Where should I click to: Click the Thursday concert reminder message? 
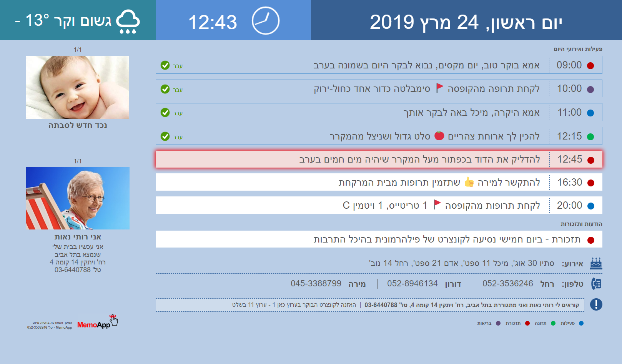pos(379,239)
